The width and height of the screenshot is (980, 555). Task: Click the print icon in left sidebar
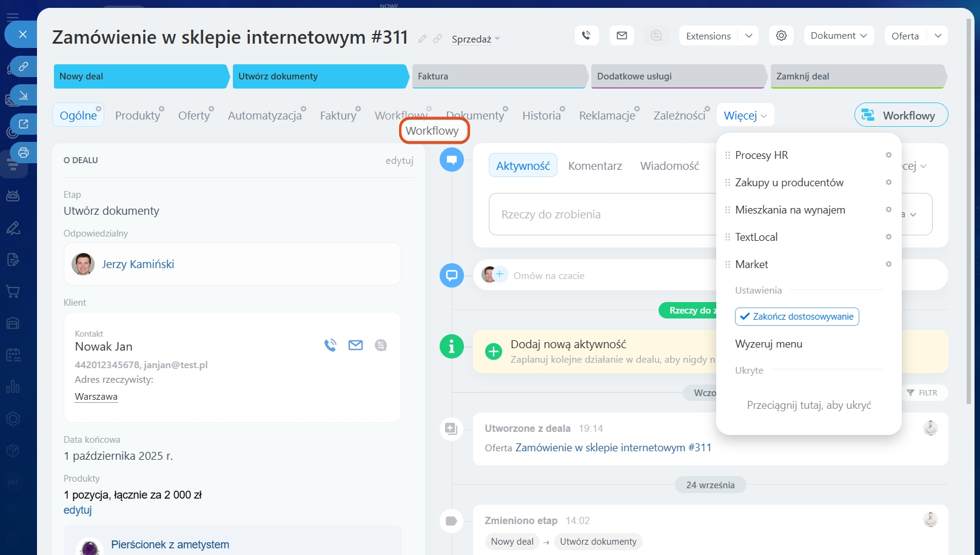[x=24, y=152]
